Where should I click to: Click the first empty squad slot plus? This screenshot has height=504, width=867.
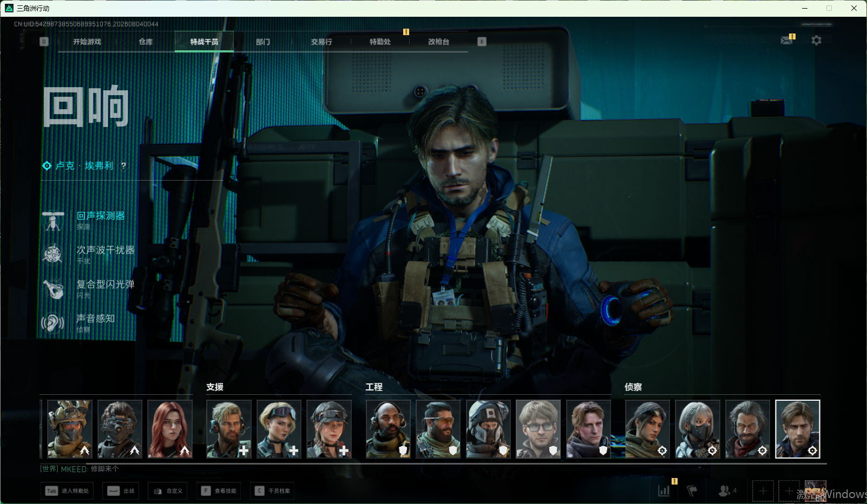pos(763,491)
